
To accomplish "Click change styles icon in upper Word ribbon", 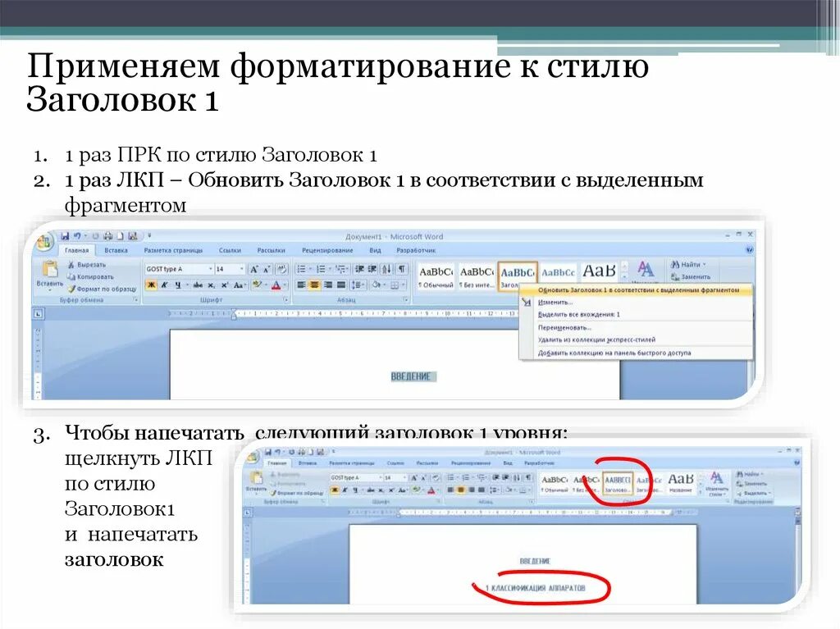I will (x=645, y=271).
